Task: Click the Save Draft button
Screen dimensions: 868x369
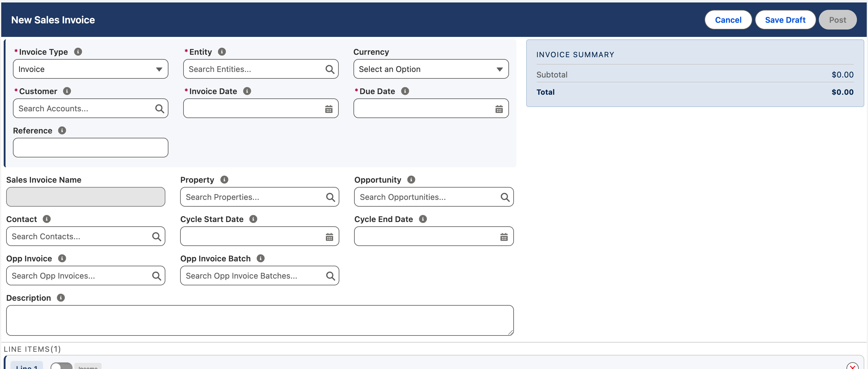Action: [785, 20]
